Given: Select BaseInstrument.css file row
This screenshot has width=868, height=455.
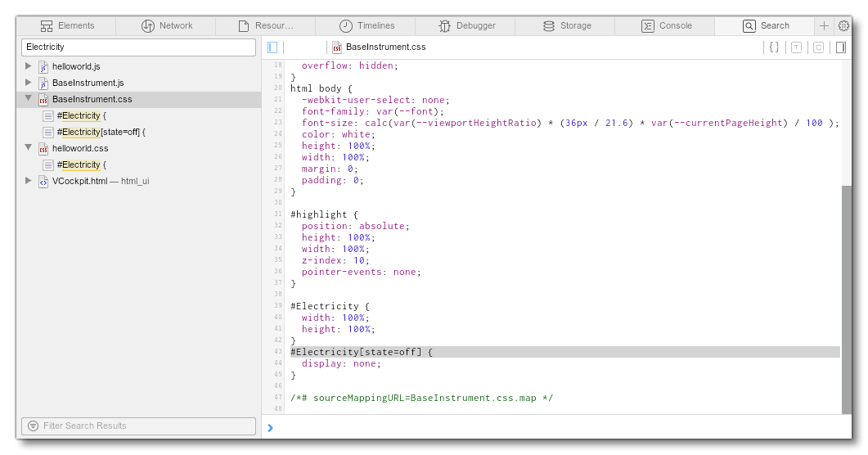Looking at the screenshot, I should pyautogui.click(x=138, y=99).
